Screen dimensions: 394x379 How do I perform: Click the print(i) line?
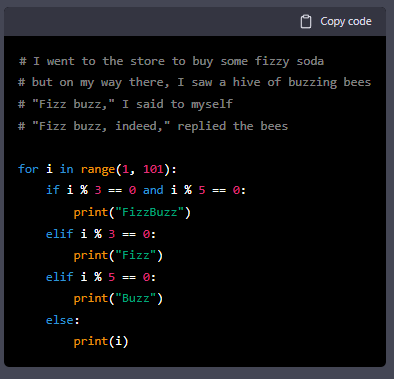coord(101,341)
